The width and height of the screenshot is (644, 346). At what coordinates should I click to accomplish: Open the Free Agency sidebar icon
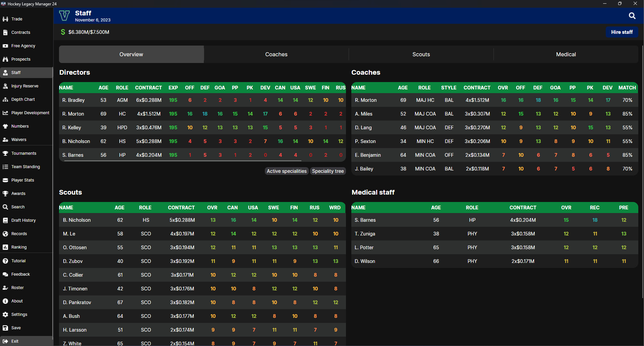tap(5, 46)
